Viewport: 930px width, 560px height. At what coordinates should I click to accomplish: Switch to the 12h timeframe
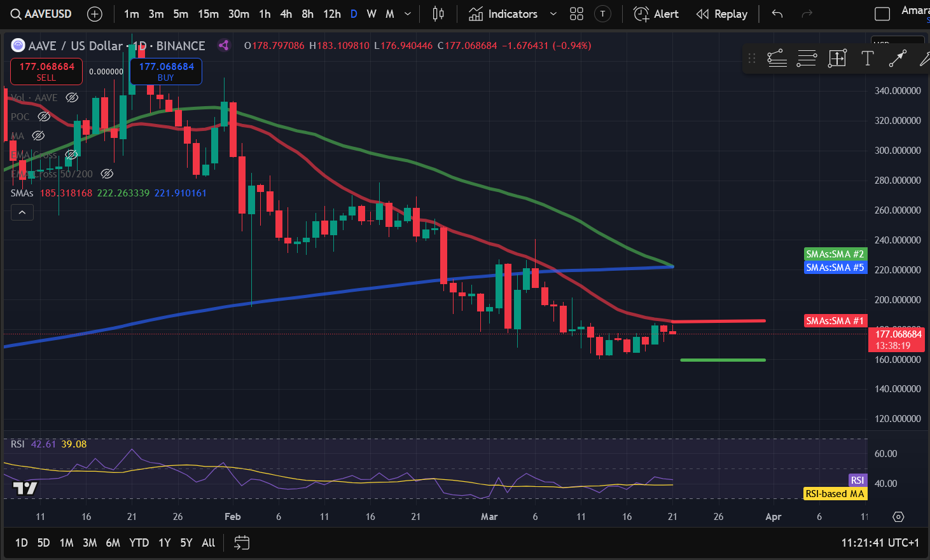point(332,14)
